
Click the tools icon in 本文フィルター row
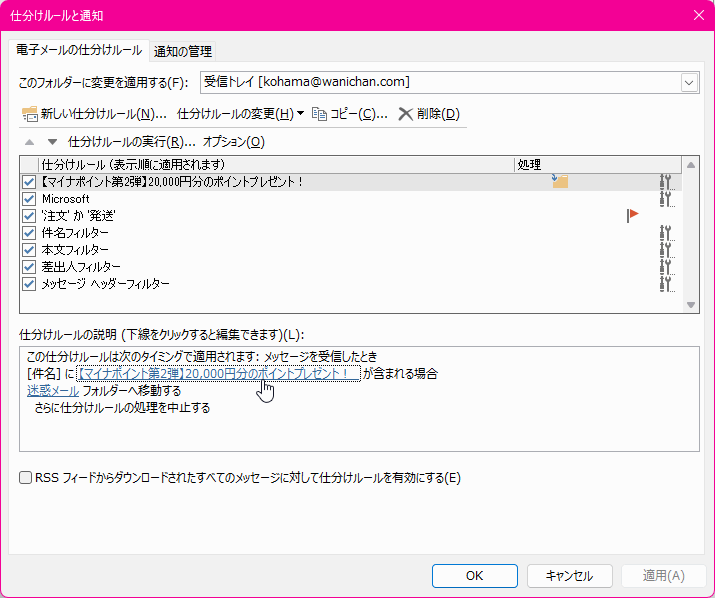pyautogui.click(x=666, y=250)
